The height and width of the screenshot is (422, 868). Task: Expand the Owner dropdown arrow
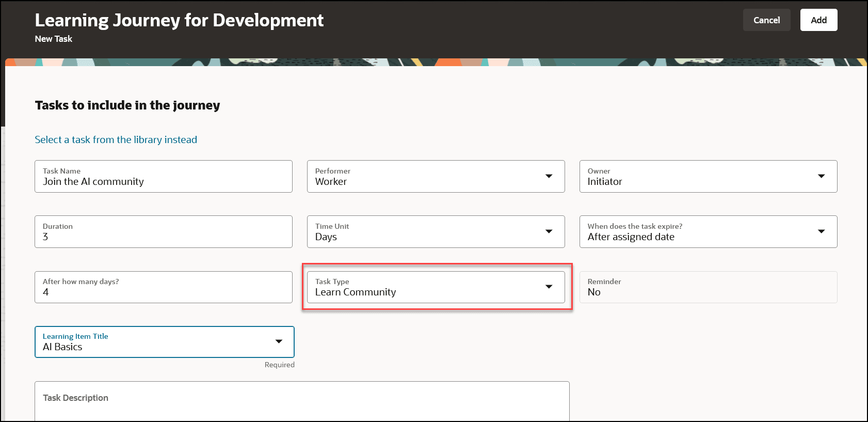click(821, 176)
